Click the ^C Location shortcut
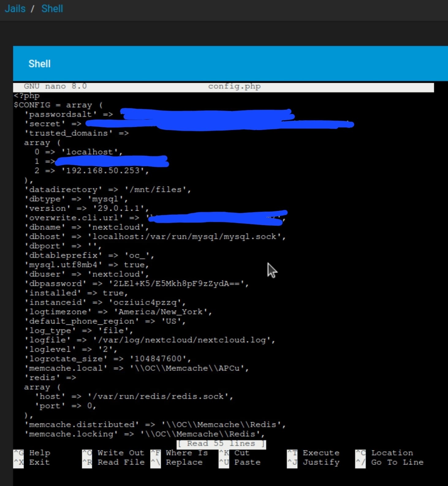Viewport: 448px width, 486px height. click(384, 453)
